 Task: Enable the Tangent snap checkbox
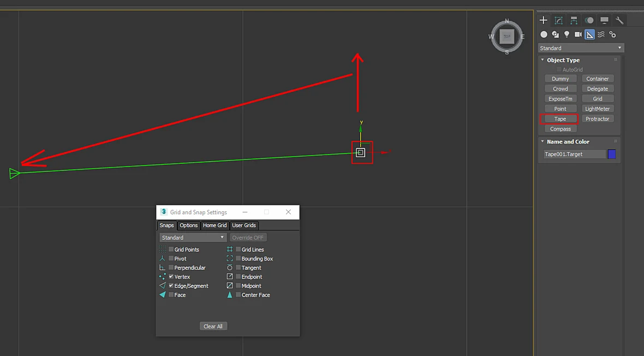coord(238,267)
